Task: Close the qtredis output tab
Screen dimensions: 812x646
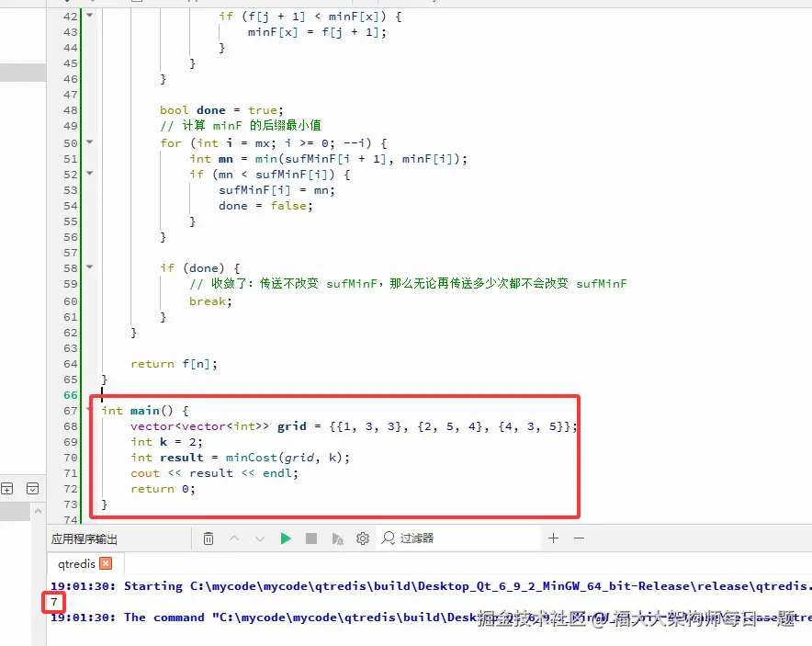Action: 106,563
